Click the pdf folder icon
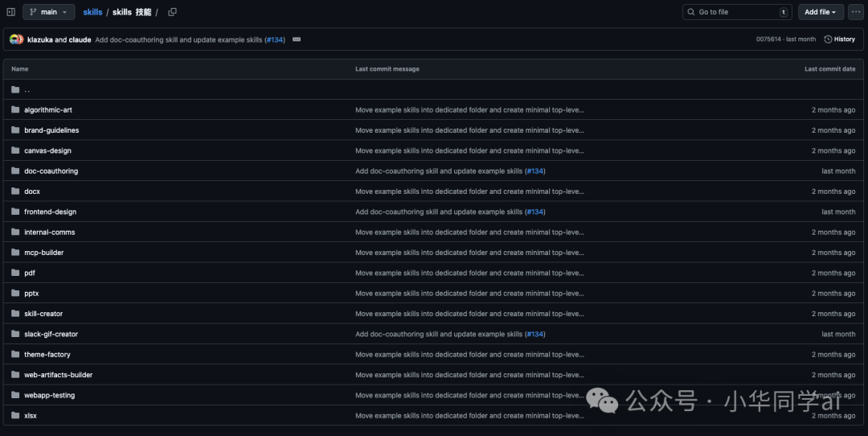 coord(15,274)
